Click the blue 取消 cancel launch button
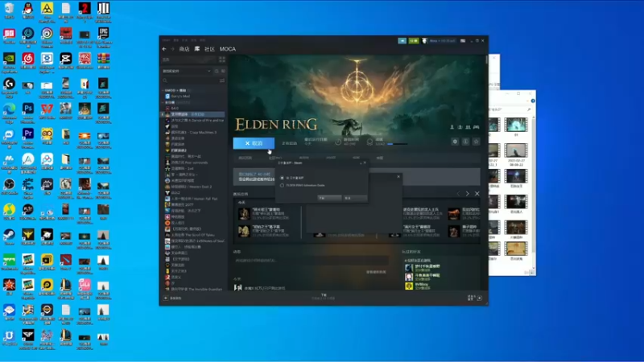644x362 pixels. click(x=254, y=143)
